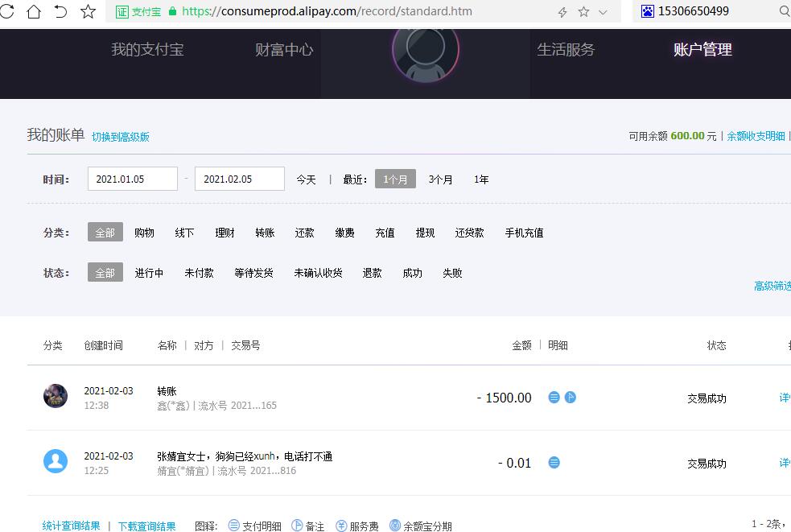Filter category by 手机充值
This screenshot has height=532, width=791.
[x=524, y=233]
